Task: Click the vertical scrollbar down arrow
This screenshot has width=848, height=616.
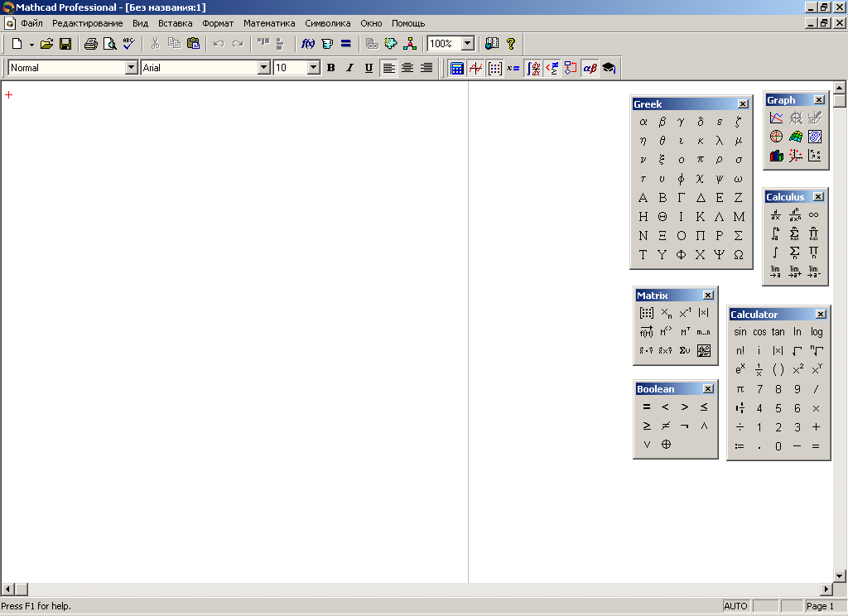Action: pos(840,576)
